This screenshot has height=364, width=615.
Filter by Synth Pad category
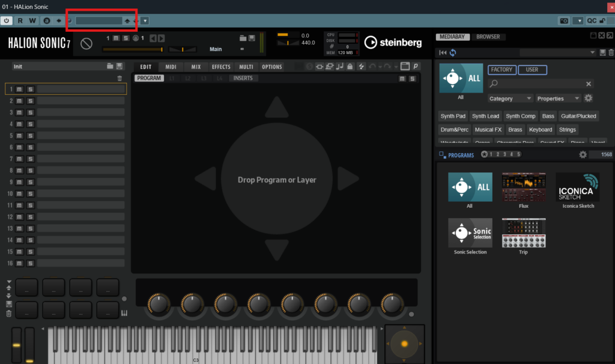pyautogui.click(x=453, y=116)
